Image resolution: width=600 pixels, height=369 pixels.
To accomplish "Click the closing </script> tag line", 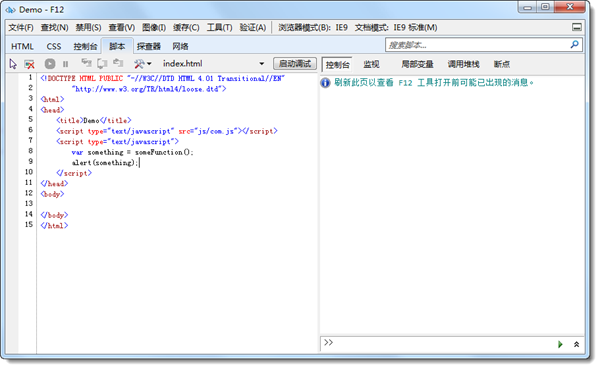I will point(74,173).
